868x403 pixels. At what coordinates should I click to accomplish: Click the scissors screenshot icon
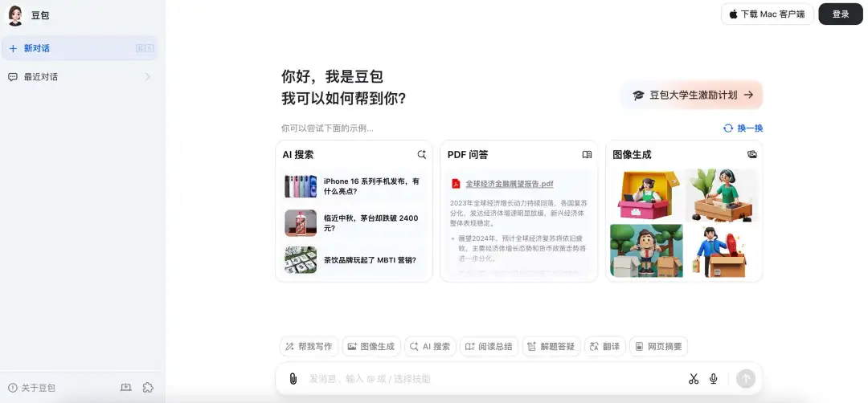(693, 379)
